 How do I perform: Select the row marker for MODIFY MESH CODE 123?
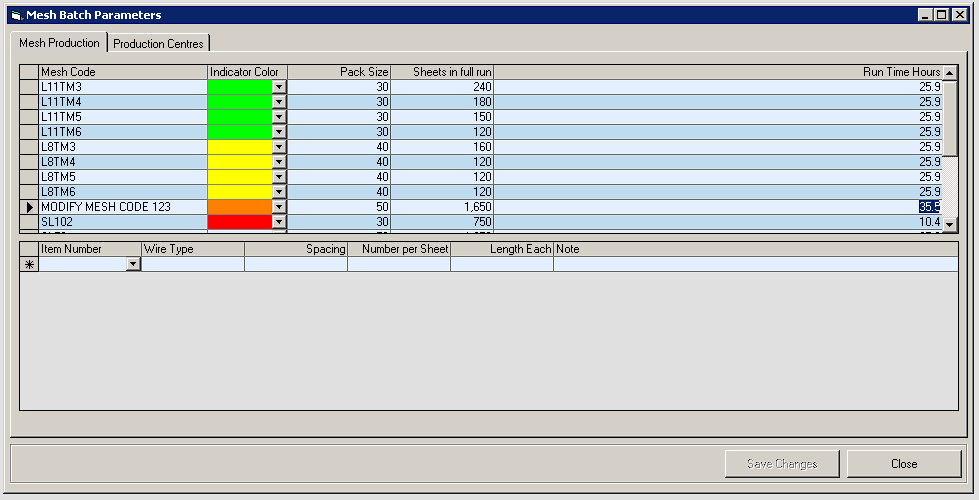pos(29,207)
